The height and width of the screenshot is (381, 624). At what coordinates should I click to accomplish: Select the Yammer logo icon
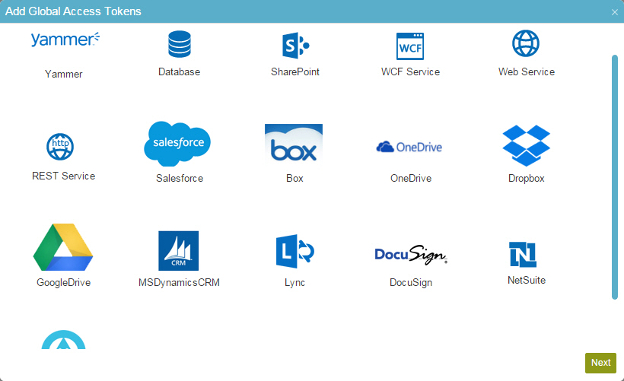tap(65, 39)
